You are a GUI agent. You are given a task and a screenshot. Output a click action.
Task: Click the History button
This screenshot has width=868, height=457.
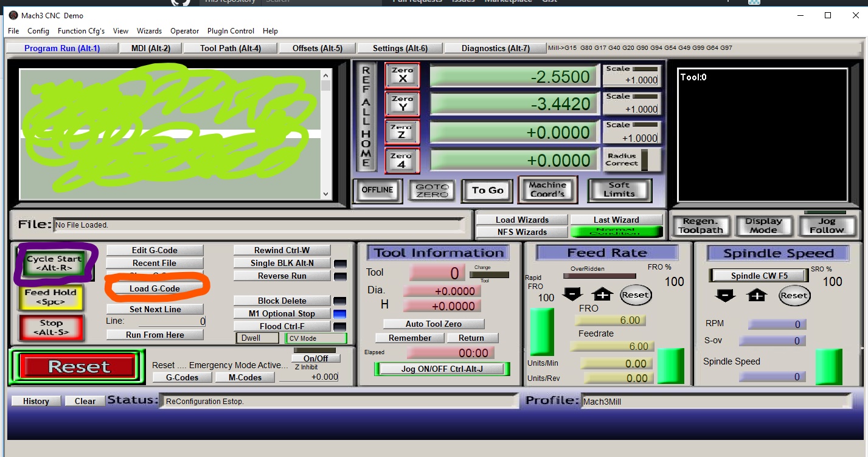(36, 401)
